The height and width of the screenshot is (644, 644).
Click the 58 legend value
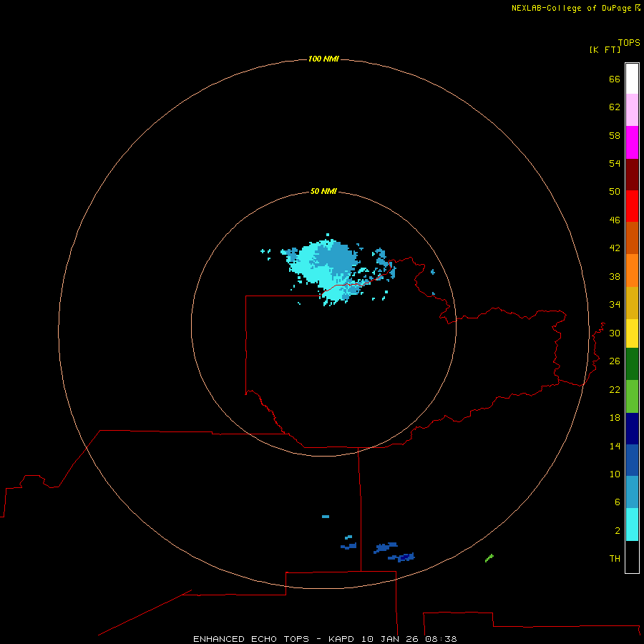[x=615, y=135]
